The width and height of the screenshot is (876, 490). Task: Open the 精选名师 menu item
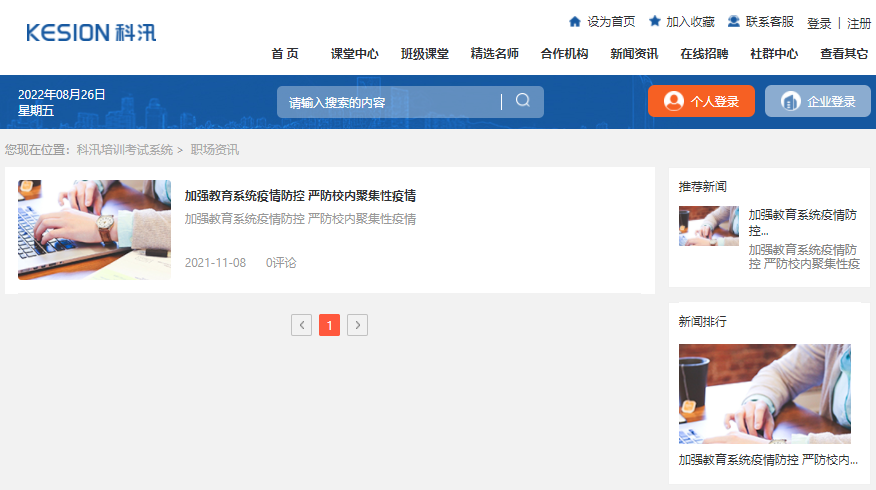pyautogui.click(x=494, y=54)
